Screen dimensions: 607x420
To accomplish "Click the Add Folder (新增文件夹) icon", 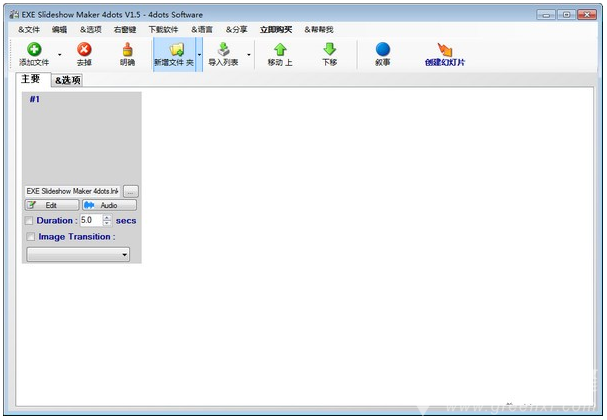I will [177, 49].
